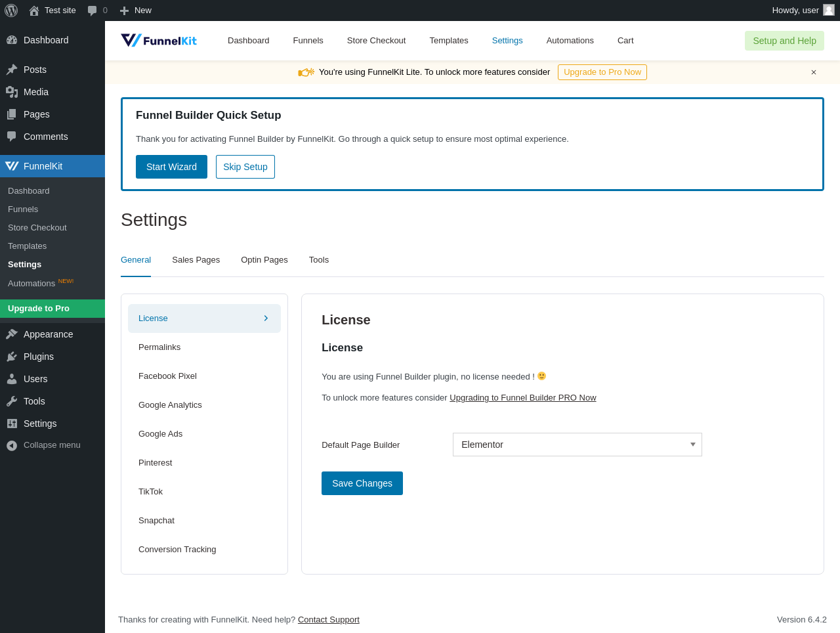Open Settings in the FunnelKit top navigation

pyautogui.click(x=507, y=41)
